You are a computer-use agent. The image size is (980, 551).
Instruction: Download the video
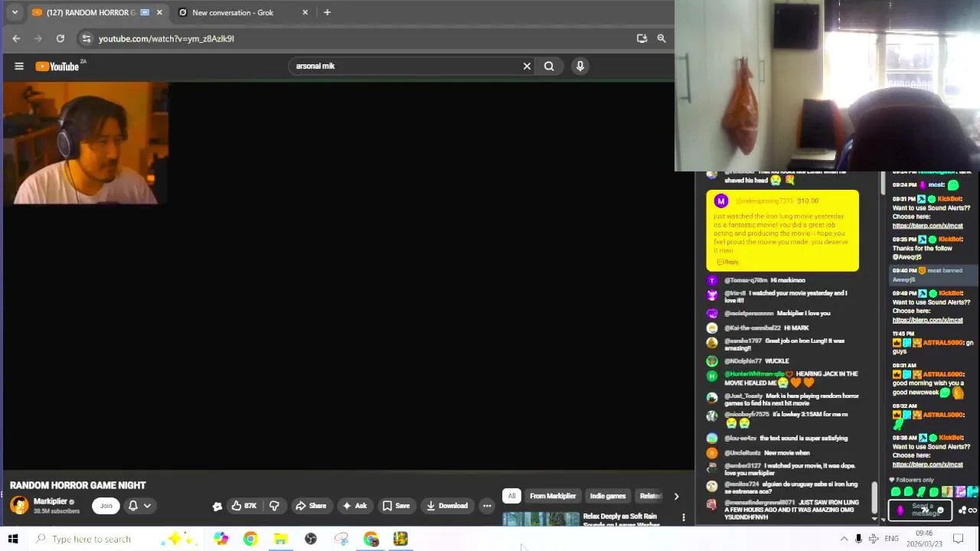click(447, 505)
